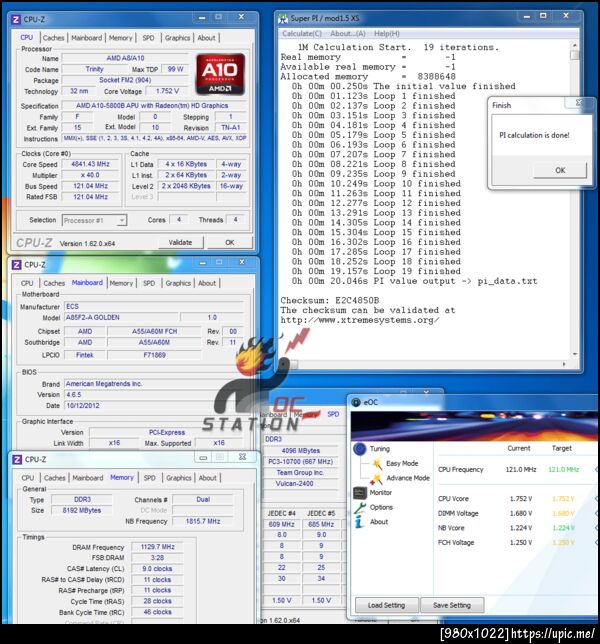This screenshot has width=600, height=644.
Task: Switch to Caches tab in top CPU-Z window
Action: (53, 38)
